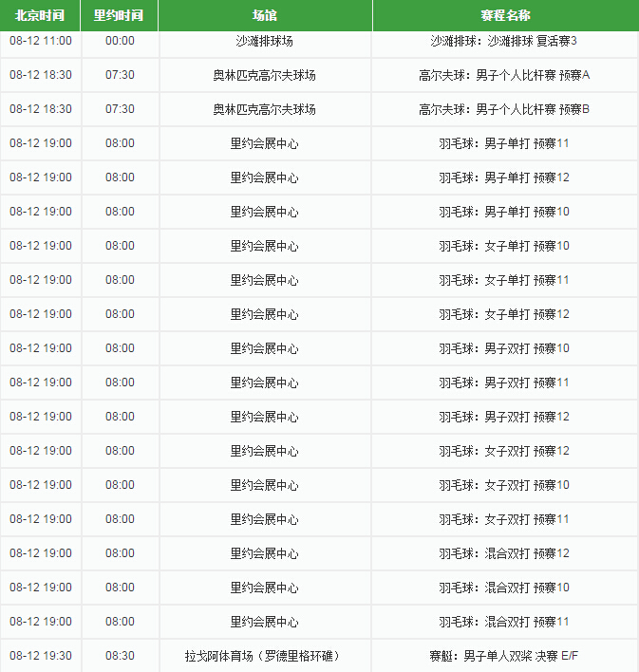Select 羽毛球 男子单打 预赛11 event
The width and height of the screenshot is (639, 672).
(503, 143)
